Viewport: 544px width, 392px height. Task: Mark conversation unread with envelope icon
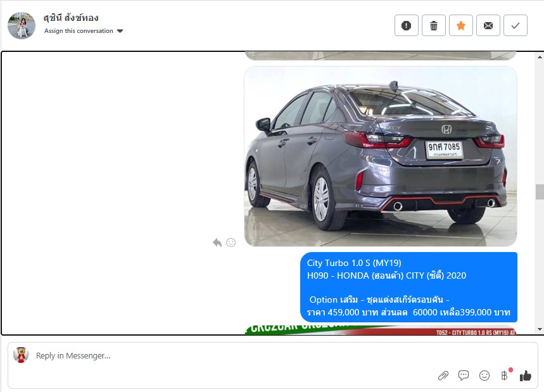click(488, 25)
